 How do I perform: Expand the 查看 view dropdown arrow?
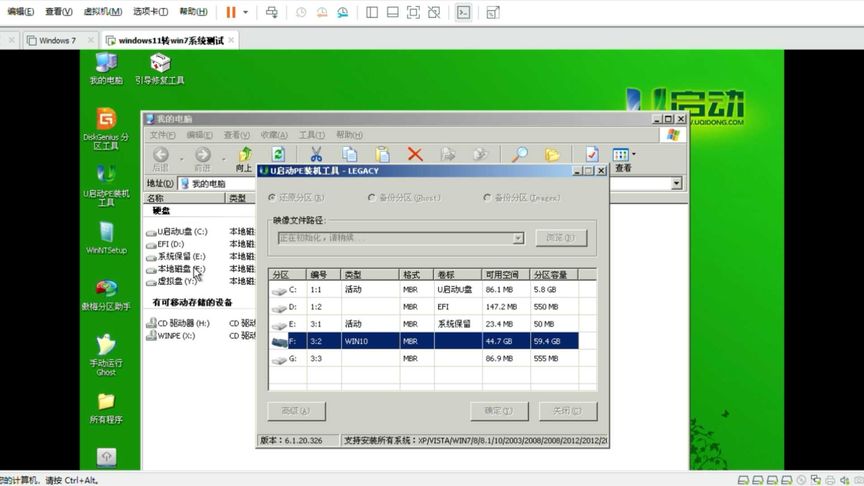634,154
